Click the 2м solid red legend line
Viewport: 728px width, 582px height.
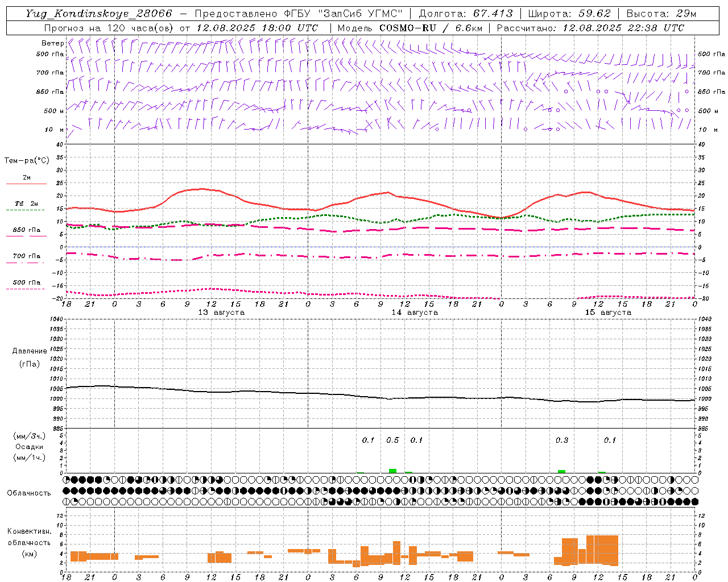tap(26, 184)
